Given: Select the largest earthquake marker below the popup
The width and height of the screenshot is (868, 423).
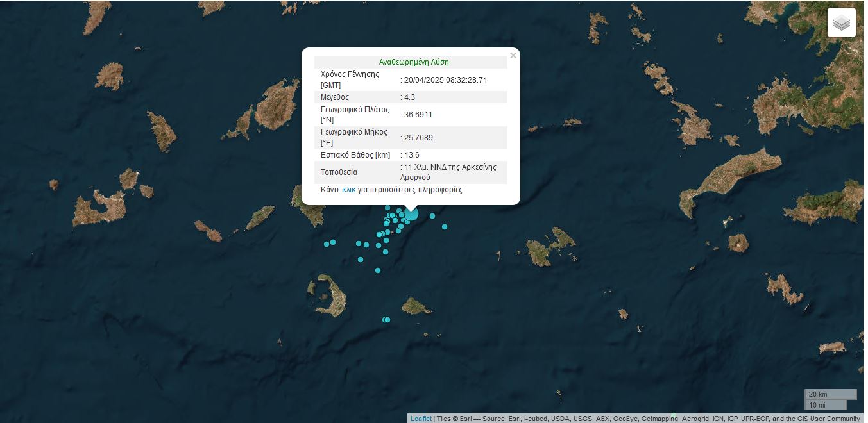Looking at the screenshot, I should click(x=411, y=214).
